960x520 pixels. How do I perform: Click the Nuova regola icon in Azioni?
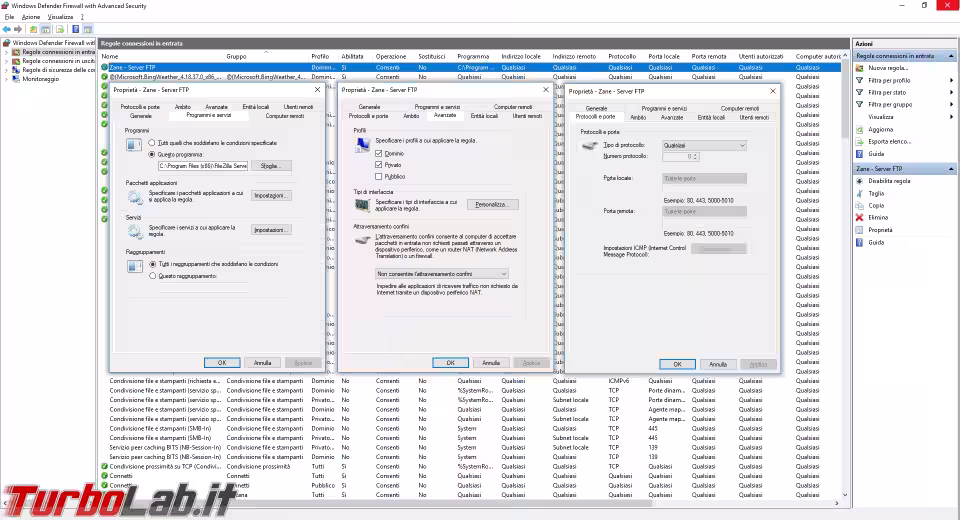860,68
